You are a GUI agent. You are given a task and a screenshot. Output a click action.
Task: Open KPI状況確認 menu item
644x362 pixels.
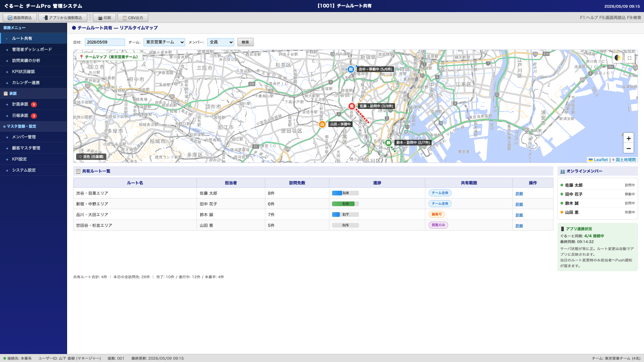click(34, 72)
